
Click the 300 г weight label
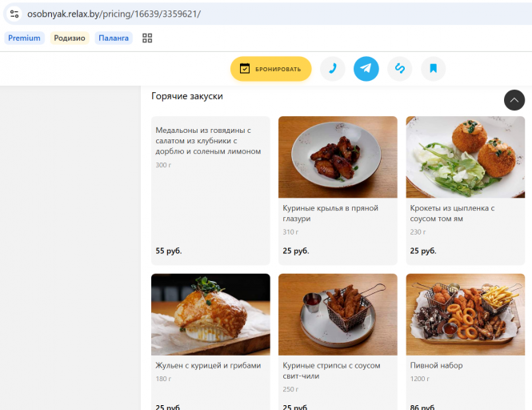[x=163, y=165]
